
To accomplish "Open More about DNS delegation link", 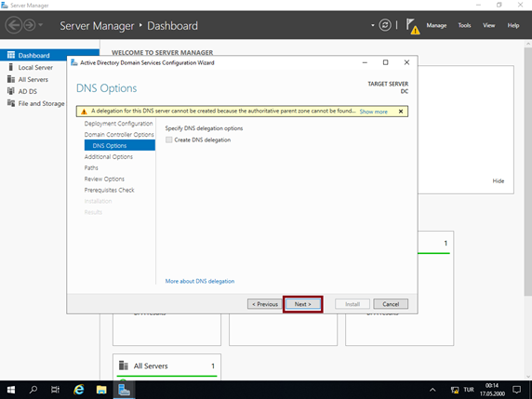I will click(200, 281).
